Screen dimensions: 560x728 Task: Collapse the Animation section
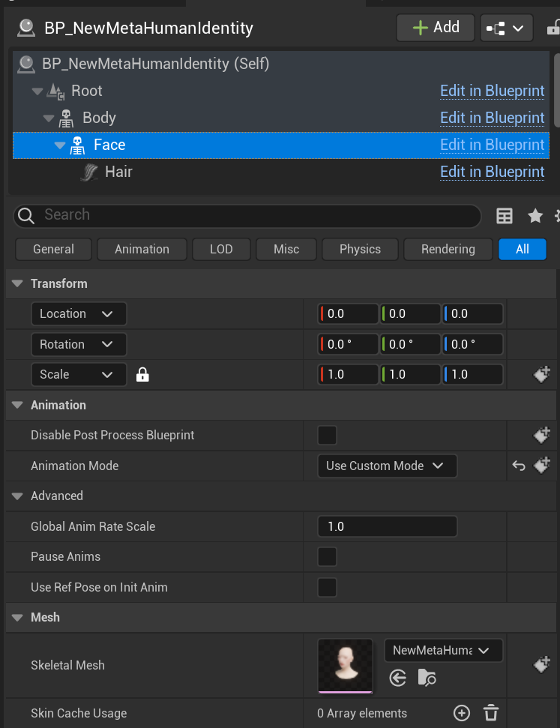(x=18, y=406)
